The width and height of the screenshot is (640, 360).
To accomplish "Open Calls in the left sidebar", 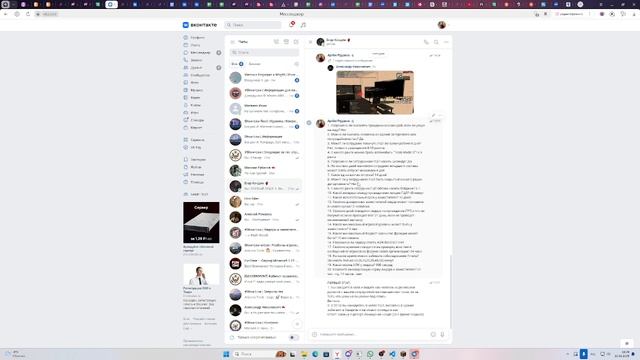I will pyautogui.click(x=194, y=60).
